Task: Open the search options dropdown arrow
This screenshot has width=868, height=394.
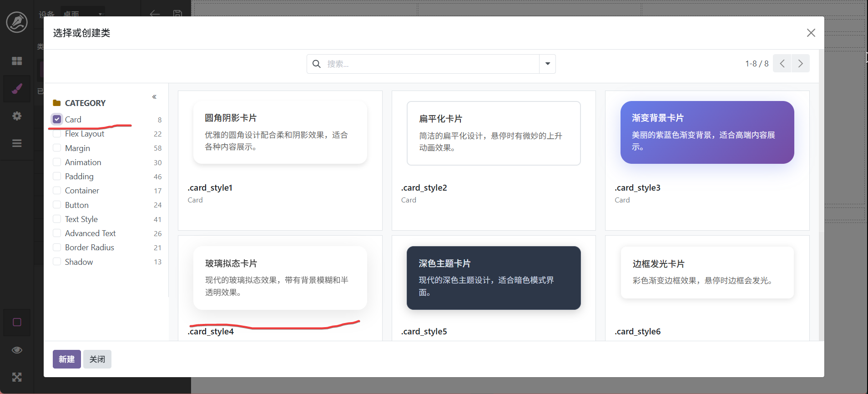Action: (547, 64)
